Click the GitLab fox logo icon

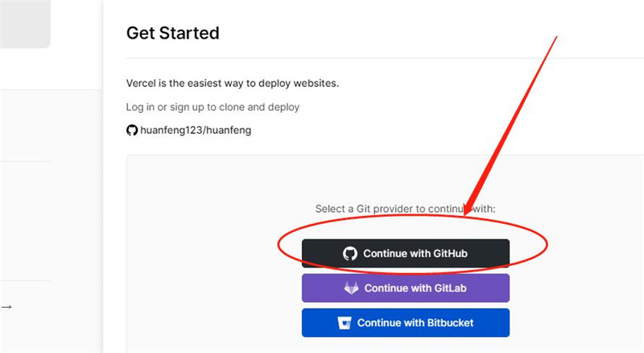[x=351, y=288]
